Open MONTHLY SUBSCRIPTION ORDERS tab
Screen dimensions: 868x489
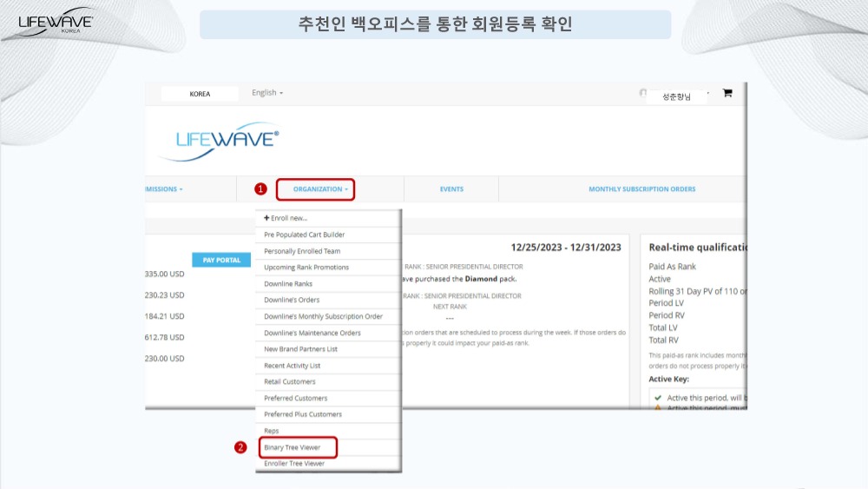tap(642, 189)
